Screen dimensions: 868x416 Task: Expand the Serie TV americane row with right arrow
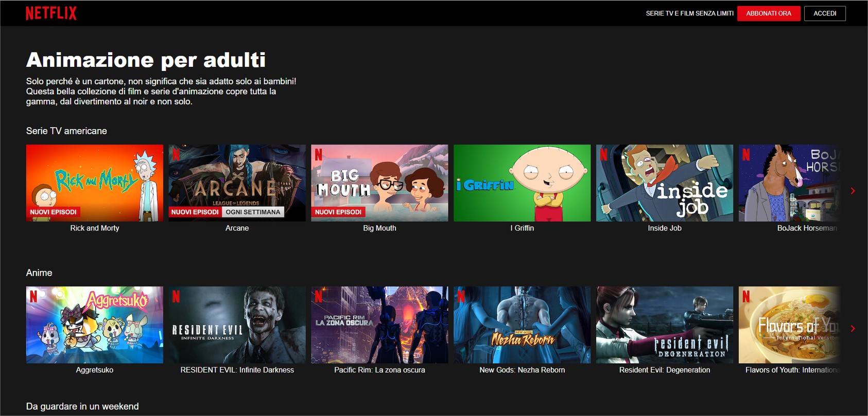[853, 191]
